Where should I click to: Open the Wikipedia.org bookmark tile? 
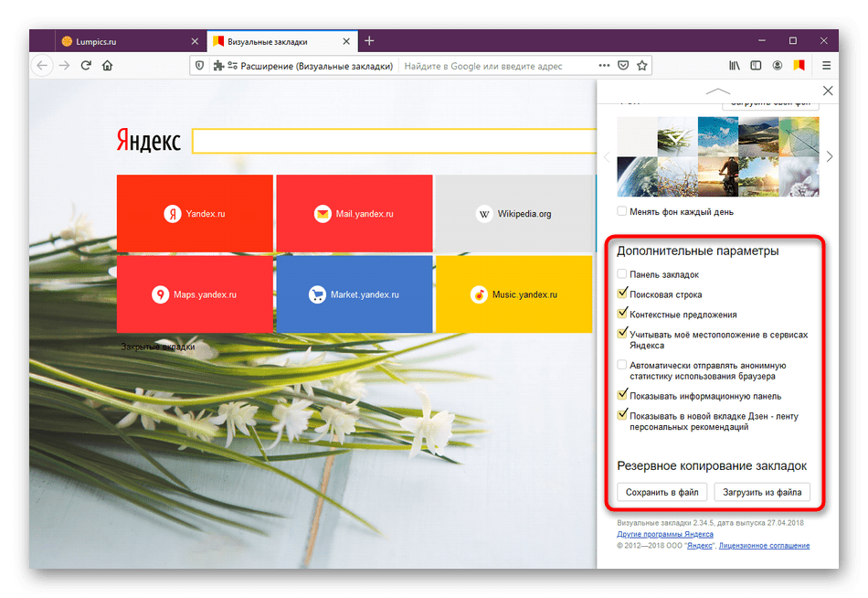coord(513,213)
